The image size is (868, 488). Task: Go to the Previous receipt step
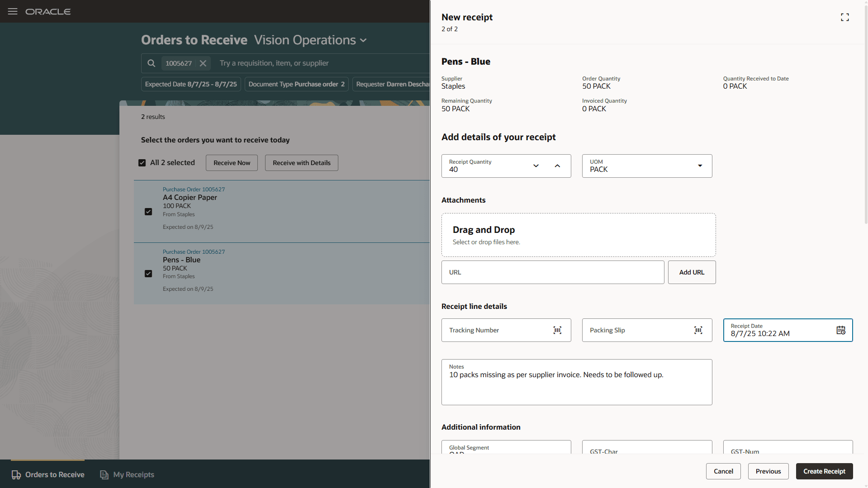pyautogui.click(x=768, y=471)
